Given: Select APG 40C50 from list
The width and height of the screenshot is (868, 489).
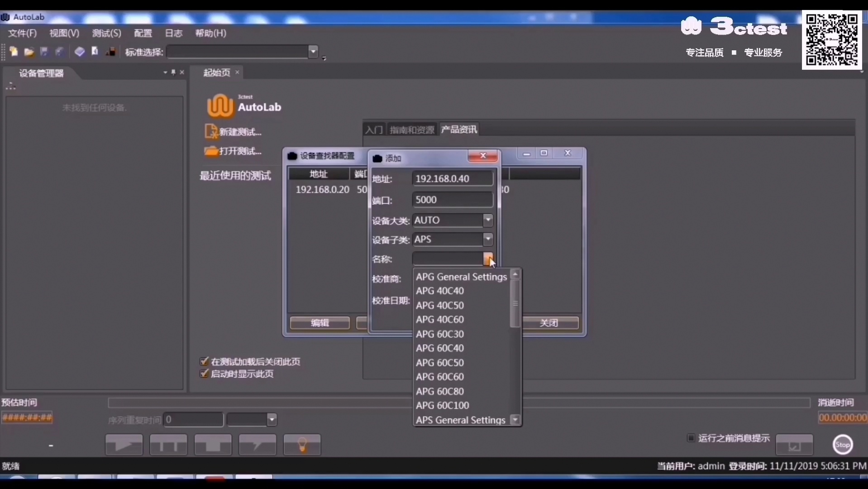Looking at the screenshot, I should [462, 305].
